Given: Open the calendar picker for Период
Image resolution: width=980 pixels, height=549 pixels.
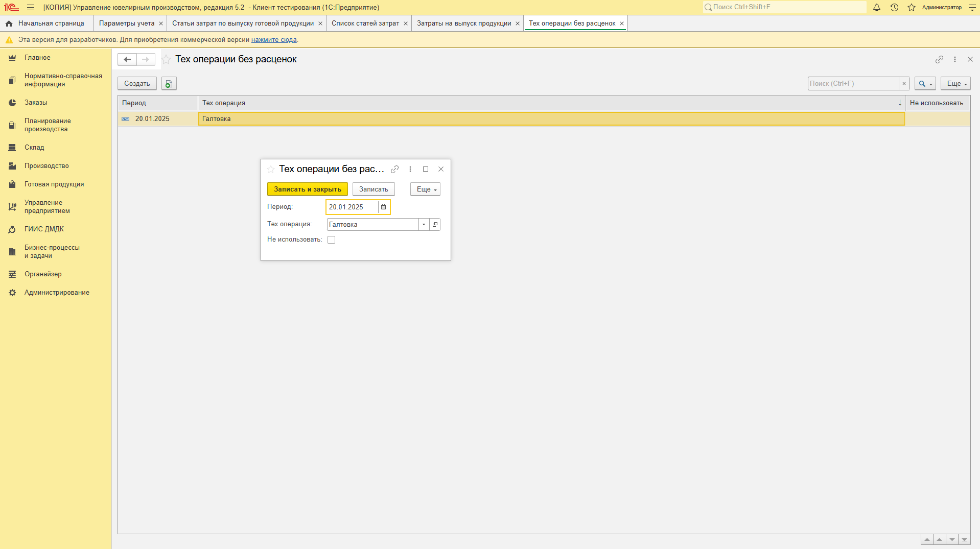Looking at the screenshot, I should click(x=384, y=207).
